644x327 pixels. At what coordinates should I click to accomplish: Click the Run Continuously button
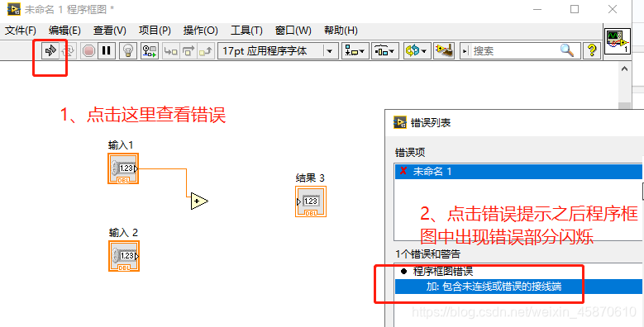(69, 51)
